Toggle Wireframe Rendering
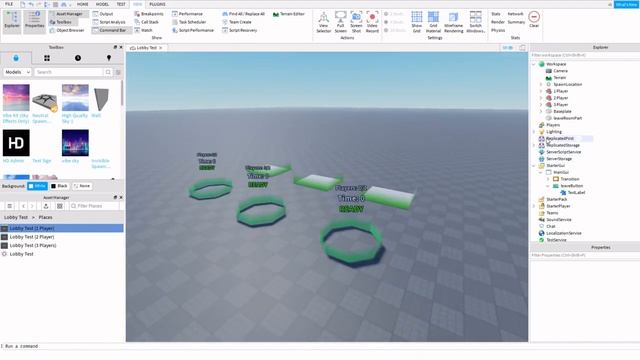This screenshot has height=360, width=640. [453, 22]
